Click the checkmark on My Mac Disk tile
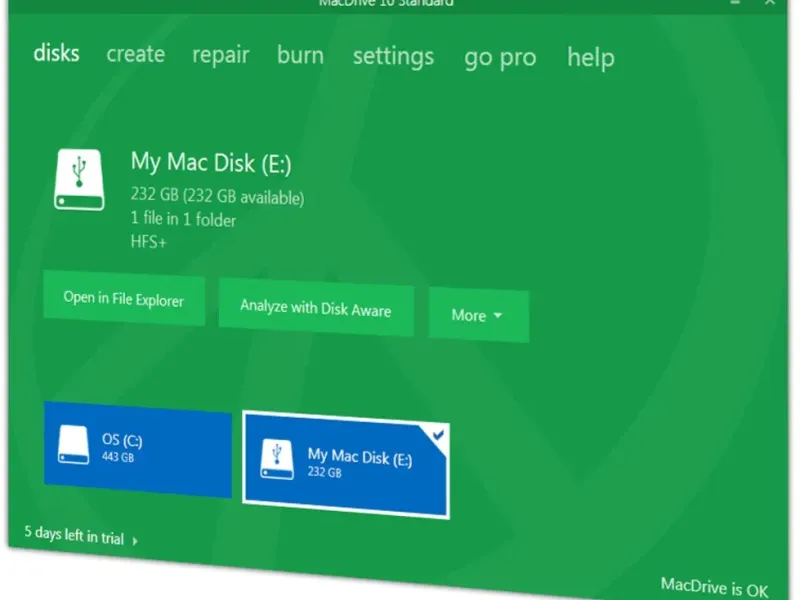This screenshot has height=600, width=800. tap(438, 435)
